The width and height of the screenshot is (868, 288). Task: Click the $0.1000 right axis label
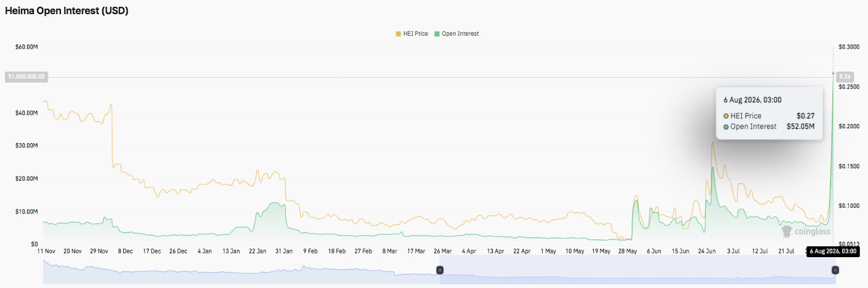[x=848, y=206]
